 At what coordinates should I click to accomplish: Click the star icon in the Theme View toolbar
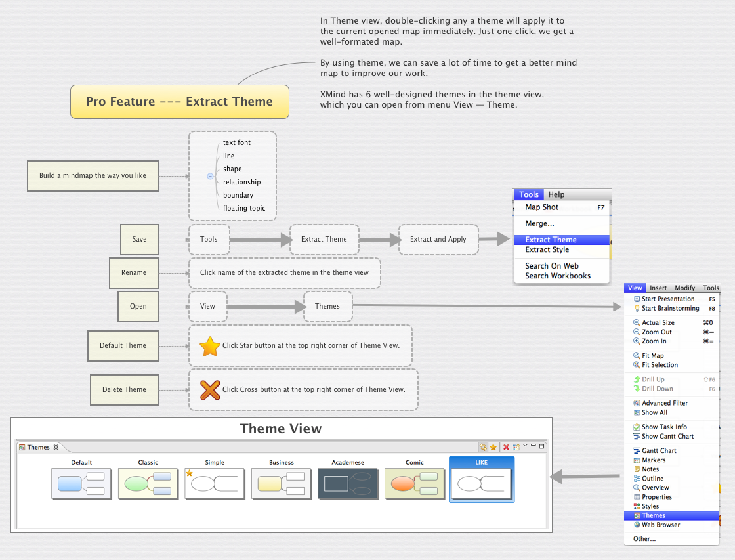493,446
